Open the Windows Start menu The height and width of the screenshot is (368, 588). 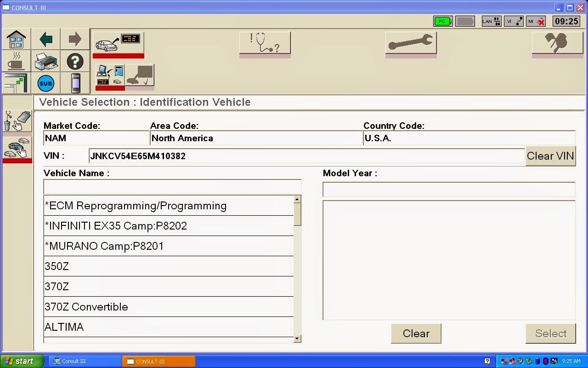click(x=22, y=361)
